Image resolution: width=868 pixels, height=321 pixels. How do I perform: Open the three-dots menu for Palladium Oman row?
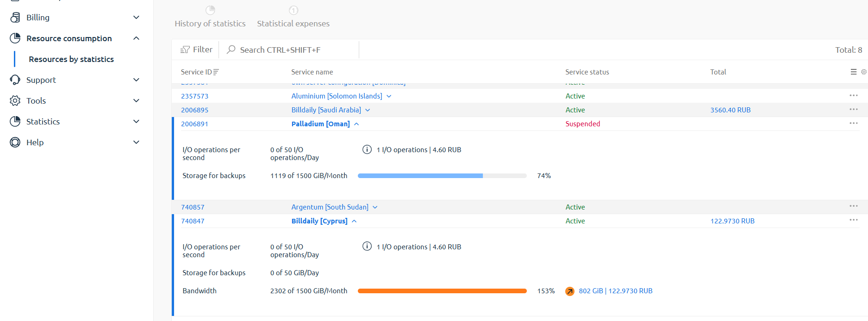click(854, 123)
